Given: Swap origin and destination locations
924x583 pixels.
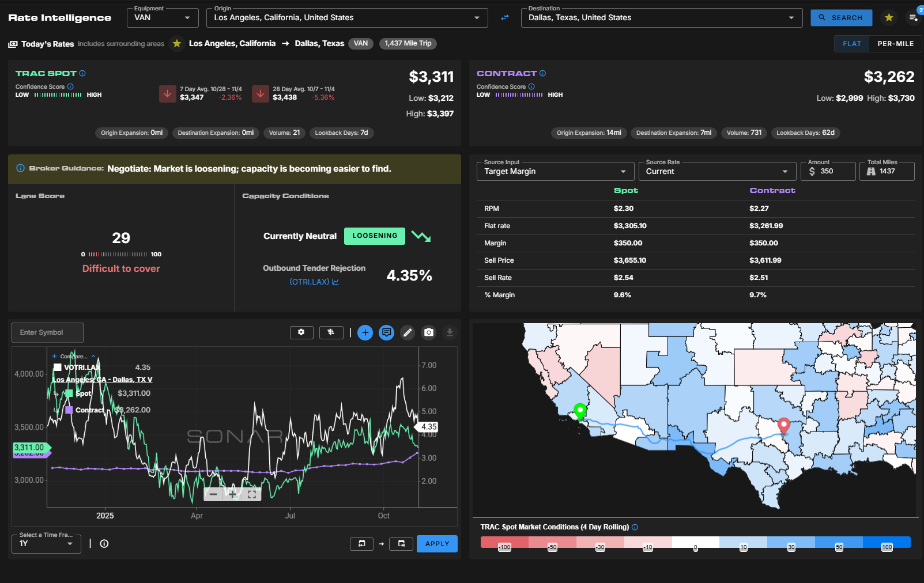Looking at the screenshot, I should click(x=505, y=18).
